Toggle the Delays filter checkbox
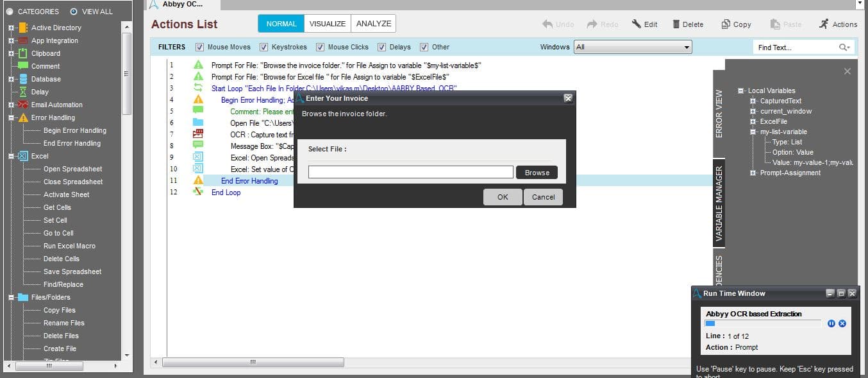 382,47
